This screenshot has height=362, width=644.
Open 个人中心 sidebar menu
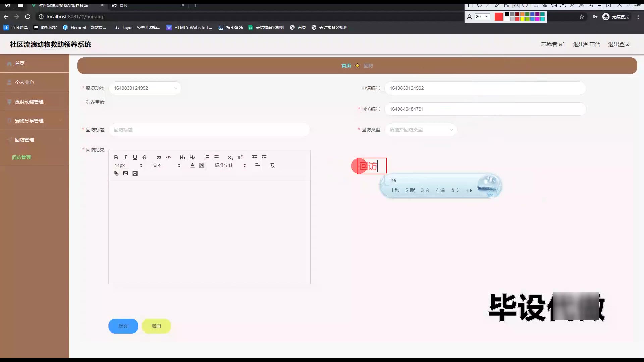[x=24, y=82]
